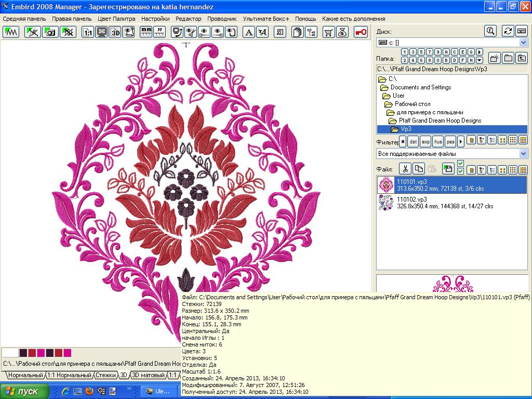This screenshot has height=399, width=532.
Task: Click the red key icon in the toolbar
Action: pyautogui.click(x=361, y=32)
